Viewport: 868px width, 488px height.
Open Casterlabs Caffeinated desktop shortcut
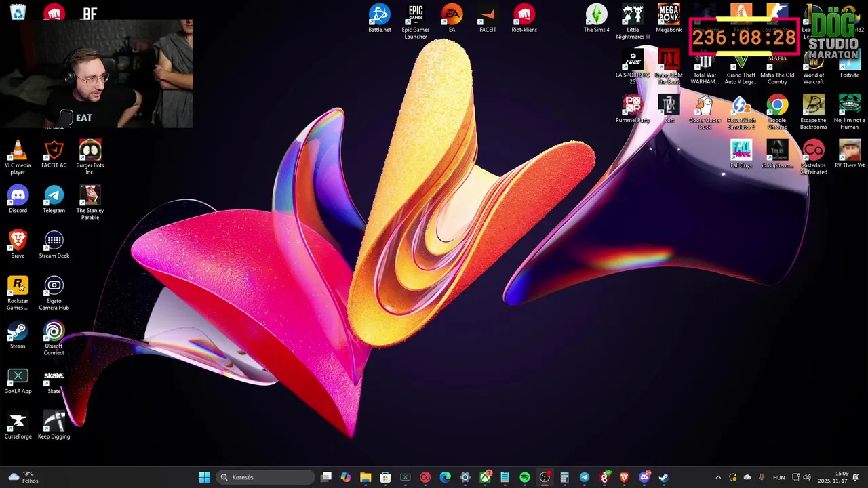[x=813, y=158]
